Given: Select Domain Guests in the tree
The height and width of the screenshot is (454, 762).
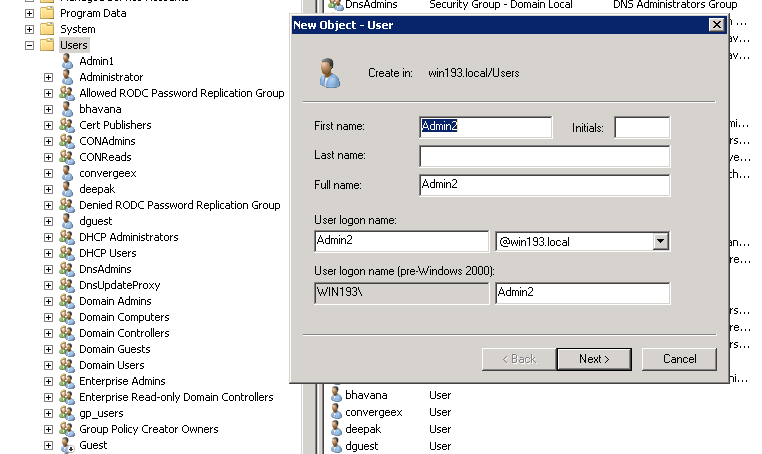Looking at the screenshot, I should [x=115, y=349].
